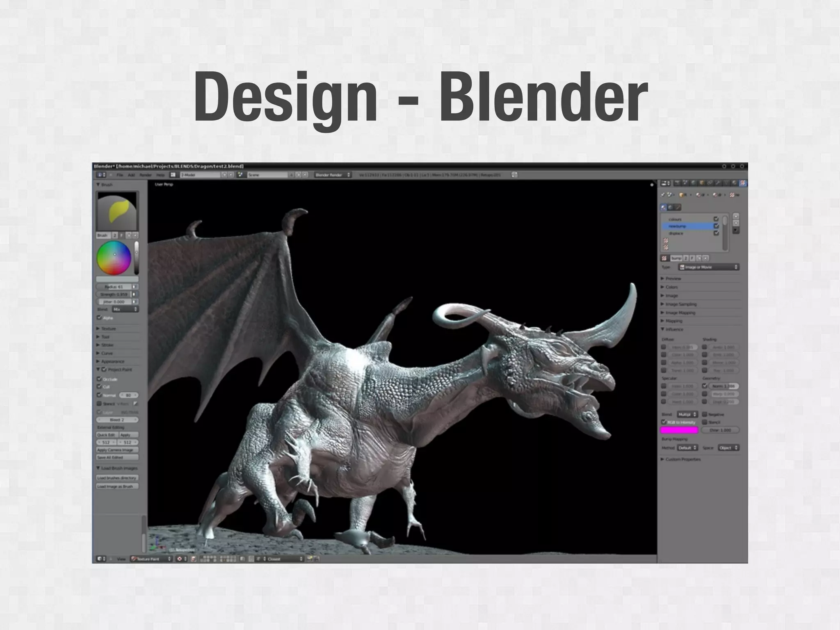Click Apply Camera Image button
The height and width of the screenshot is (630, 840).
117,450
